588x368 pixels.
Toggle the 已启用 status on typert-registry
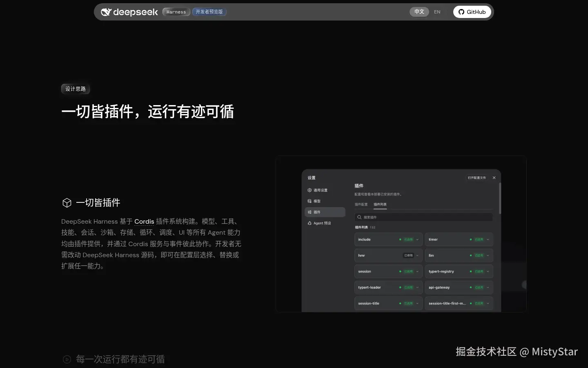tap(479, 272)
